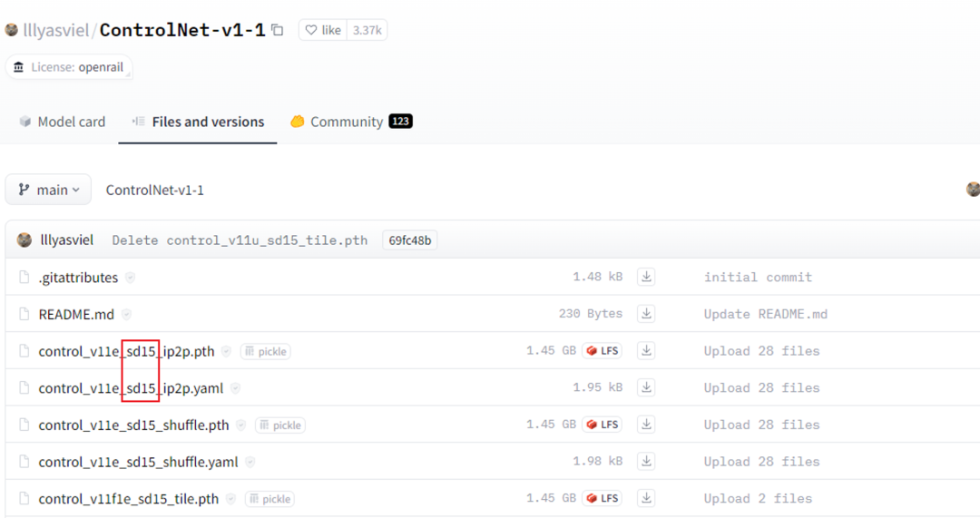The width and height of the screenshot is (980, 518).
Task: Download control_v11e_sd15_shuffle.pth
Action: point(646,424)
